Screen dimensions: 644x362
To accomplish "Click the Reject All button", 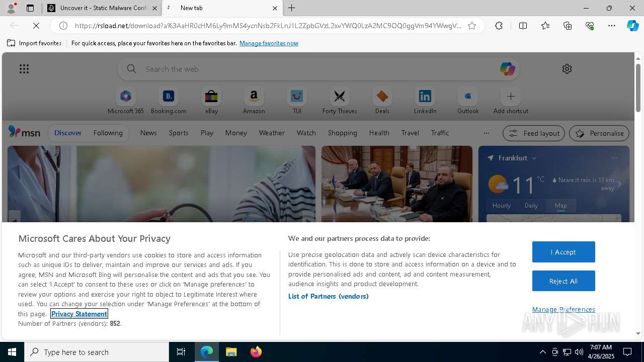I will click(x=563, y=281).
